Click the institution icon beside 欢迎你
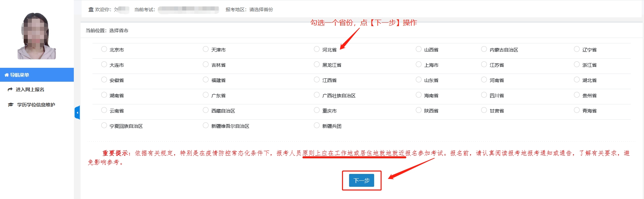644x199 pixels. coord(91,9)
